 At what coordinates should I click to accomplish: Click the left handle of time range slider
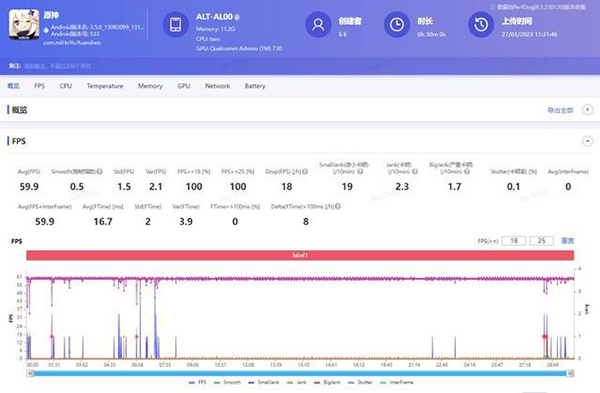[31, 373]
